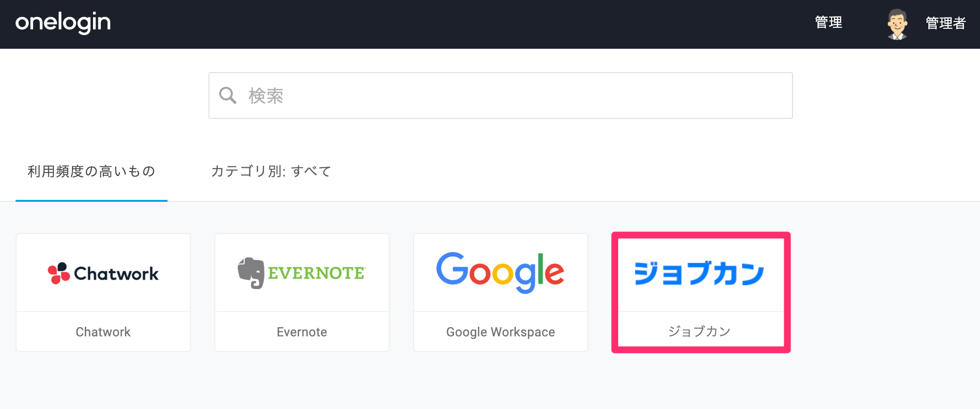Launch the Evernote logo tile

point(302,273)
